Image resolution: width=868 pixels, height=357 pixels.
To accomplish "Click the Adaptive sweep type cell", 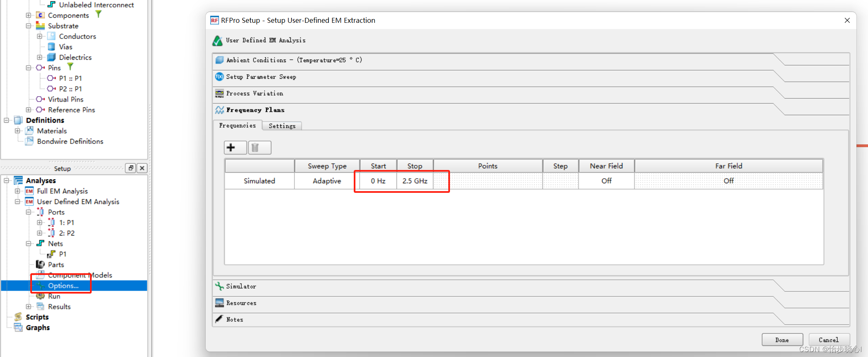I will tap(327, 181).
